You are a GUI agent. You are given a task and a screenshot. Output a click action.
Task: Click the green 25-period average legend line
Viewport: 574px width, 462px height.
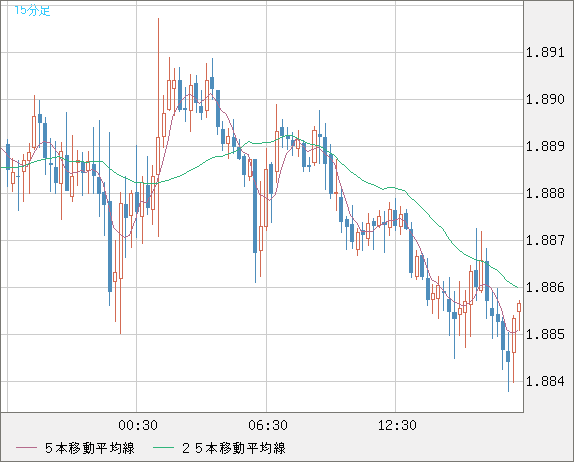click(x=163, y=448)
